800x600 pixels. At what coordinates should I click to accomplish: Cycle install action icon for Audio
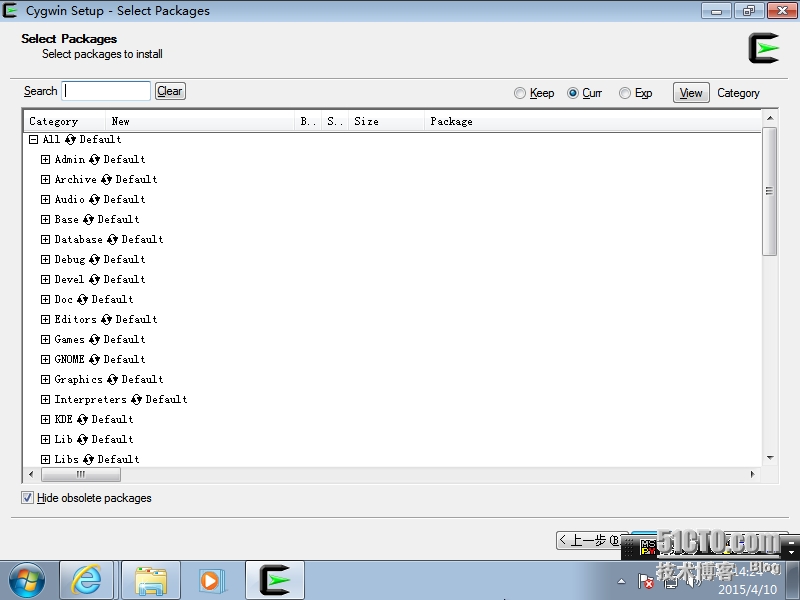click(x=94, y=199)
